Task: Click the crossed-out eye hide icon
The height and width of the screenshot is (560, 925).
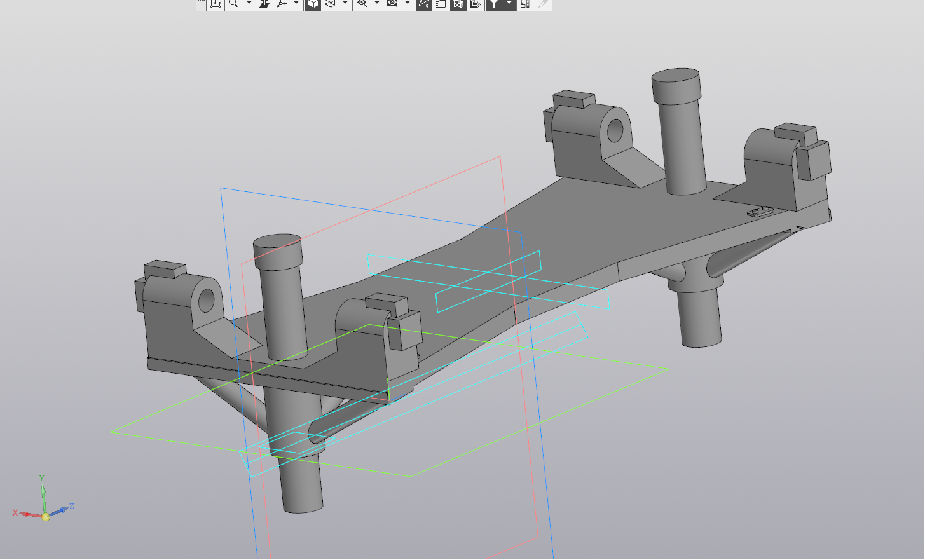Action: coord(362,4)
